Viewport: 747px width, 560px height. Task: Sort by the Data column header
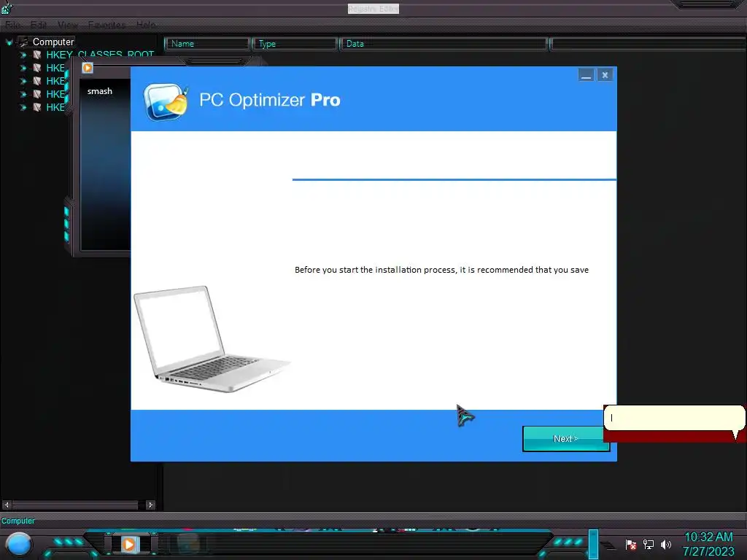pyautogui.click(x=444, y=44)
